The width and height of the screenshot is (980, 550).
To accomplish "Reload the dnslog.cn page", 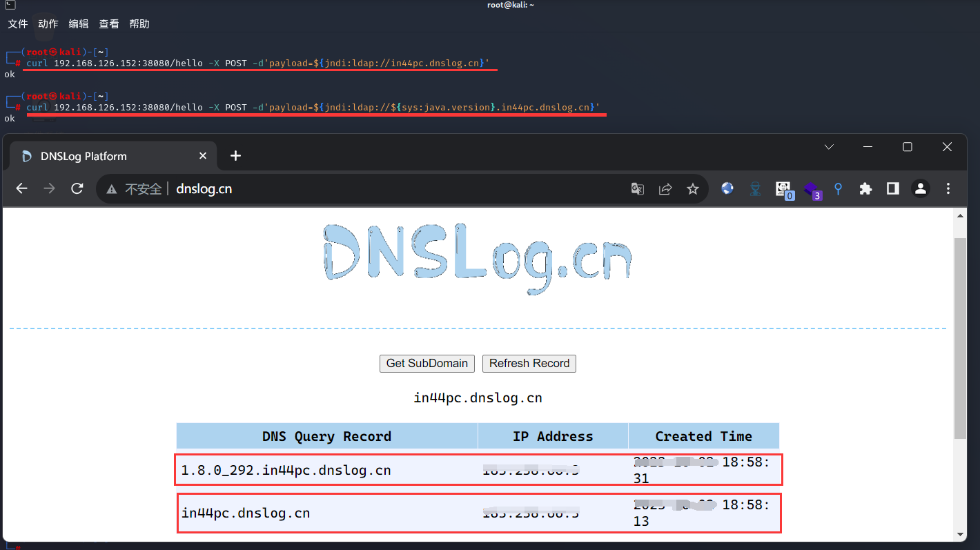I will coord(77,188).
